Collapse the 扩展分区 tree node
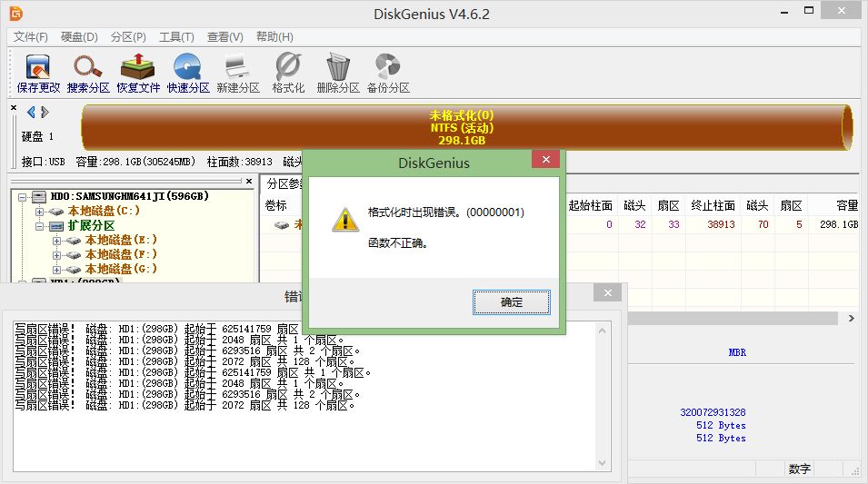 [39, 226]
